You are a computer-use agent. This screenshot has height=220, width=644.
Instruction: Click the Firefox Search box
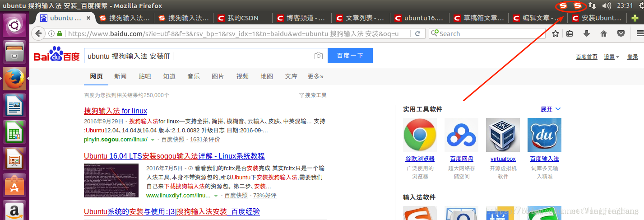point(487,33)
